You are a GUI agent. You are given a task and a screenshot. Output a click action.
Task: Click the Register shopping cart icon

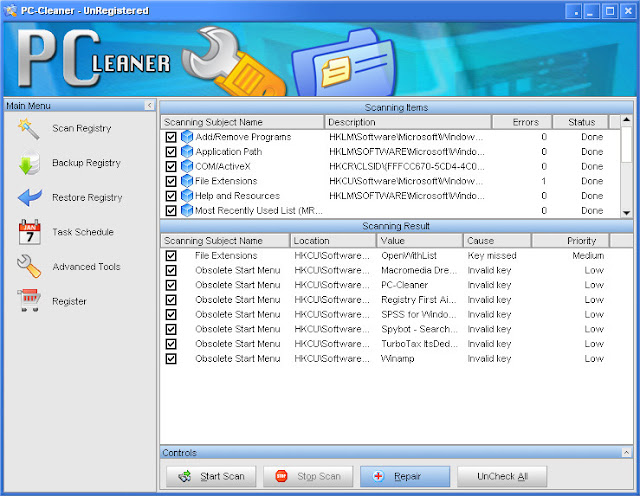point(29,300)
